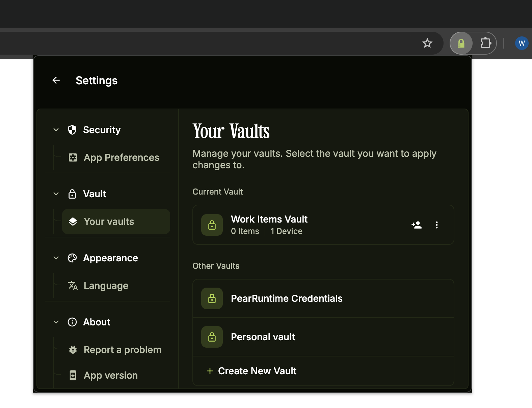This screenshot has height=408, width=532.
Task: Click the Security shield icon
Action: (72, 130)
